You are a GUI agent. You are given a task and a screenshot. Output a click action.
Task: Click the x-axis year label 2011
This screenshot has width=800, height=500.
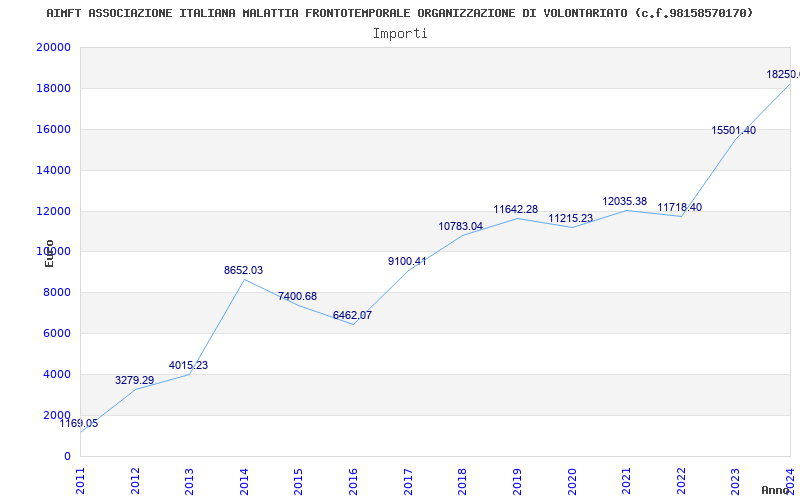pos(80,482)
